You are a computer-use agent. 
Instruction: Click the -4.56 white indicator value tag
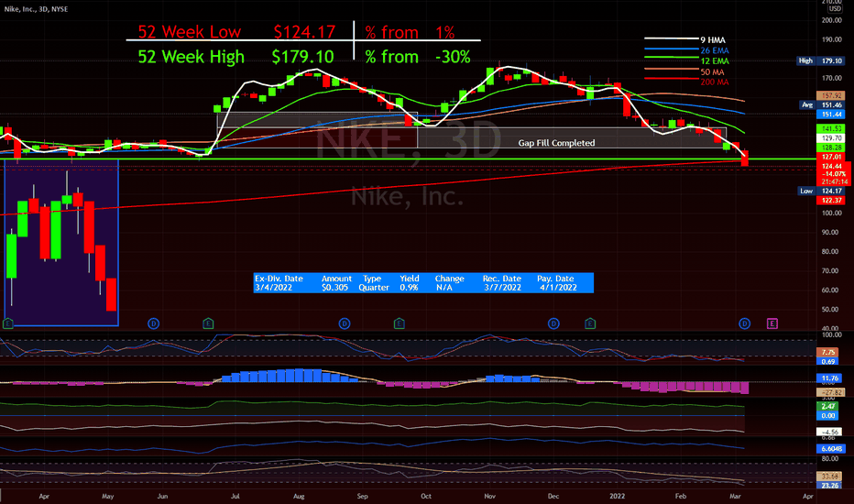[x=829, y=432]
